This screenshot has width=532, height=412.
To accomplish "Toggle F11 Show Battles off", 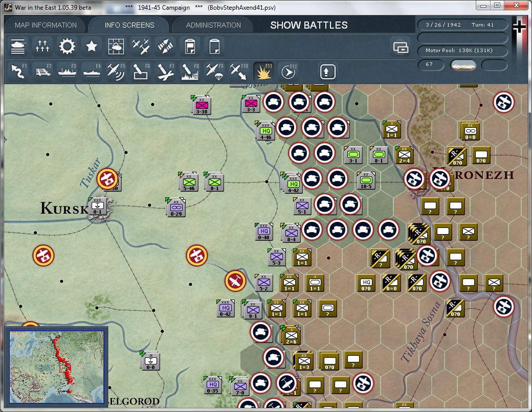I will [263, 72].
